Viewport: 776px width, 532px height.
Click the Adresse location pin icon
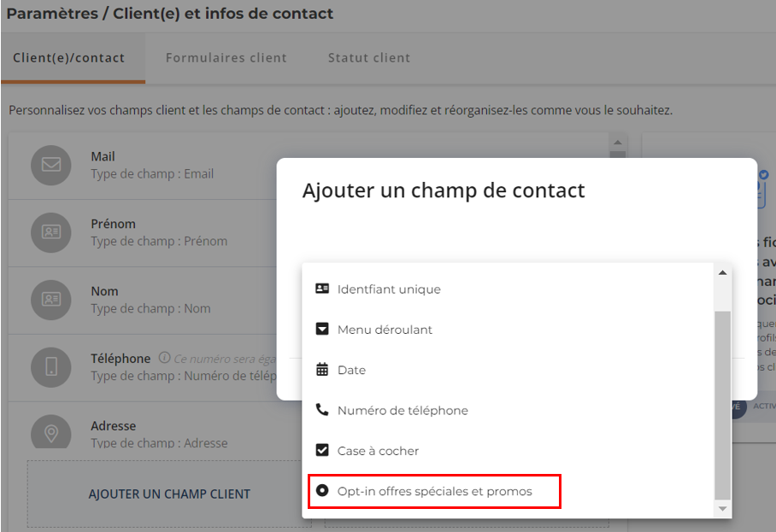click(51, 431)
